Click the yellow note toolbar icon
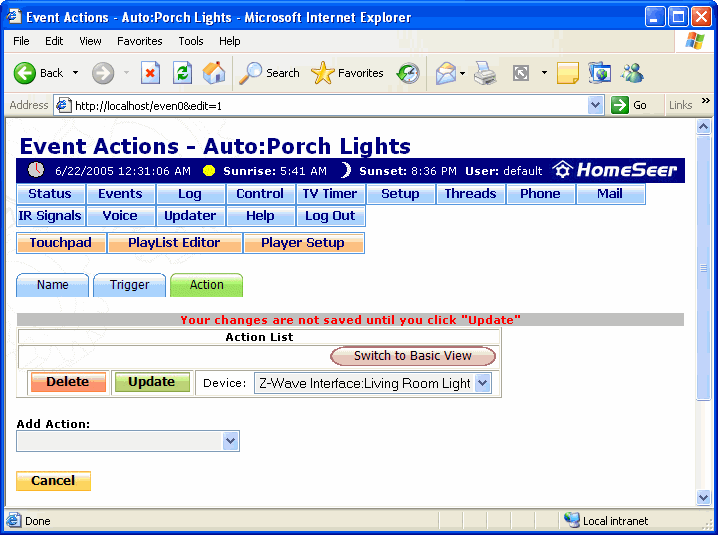 point(568,73)
